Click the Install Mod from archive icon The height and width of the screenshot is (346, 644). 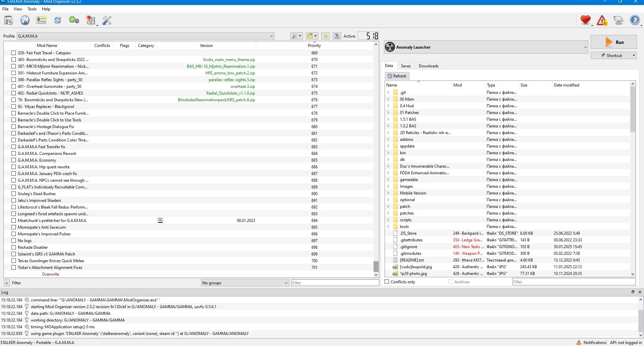coord(9,20)
